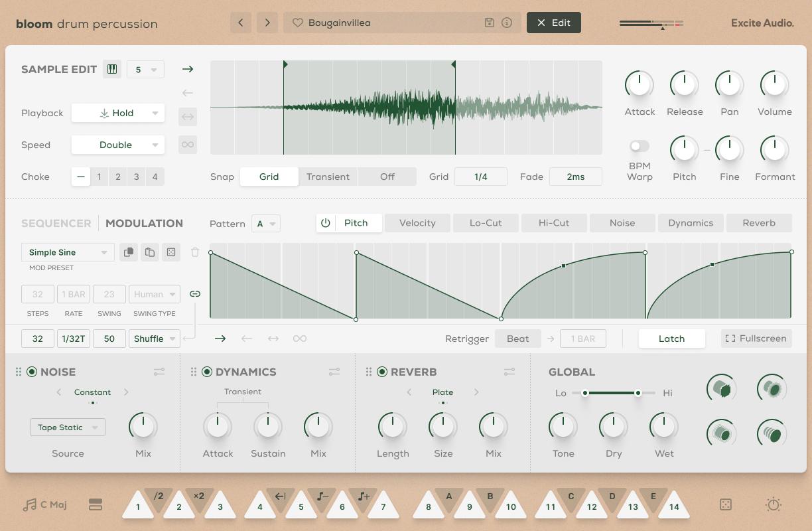Enable Latch mode
812x531 pixels.
click(671, 339)
